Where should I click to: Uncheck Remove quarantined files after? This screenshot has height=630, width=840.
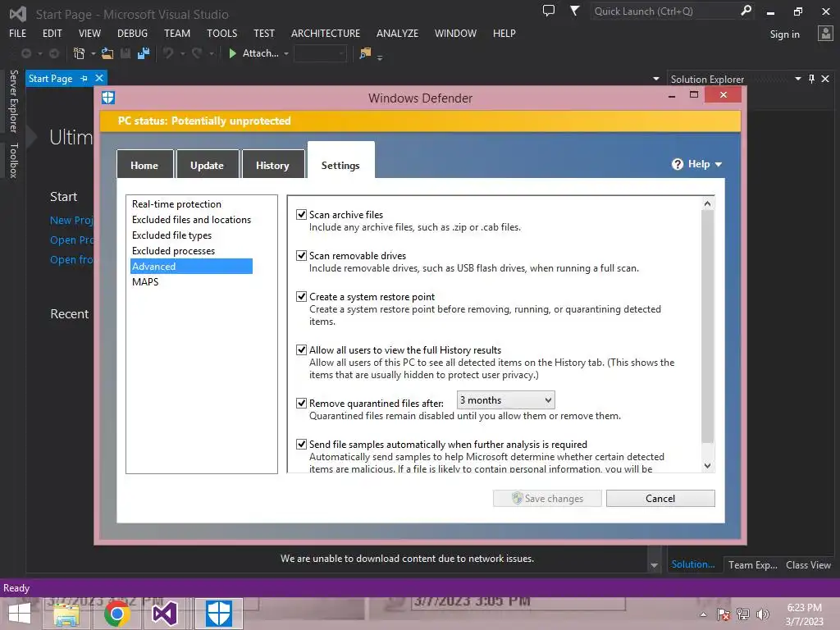tap(302, 404)
